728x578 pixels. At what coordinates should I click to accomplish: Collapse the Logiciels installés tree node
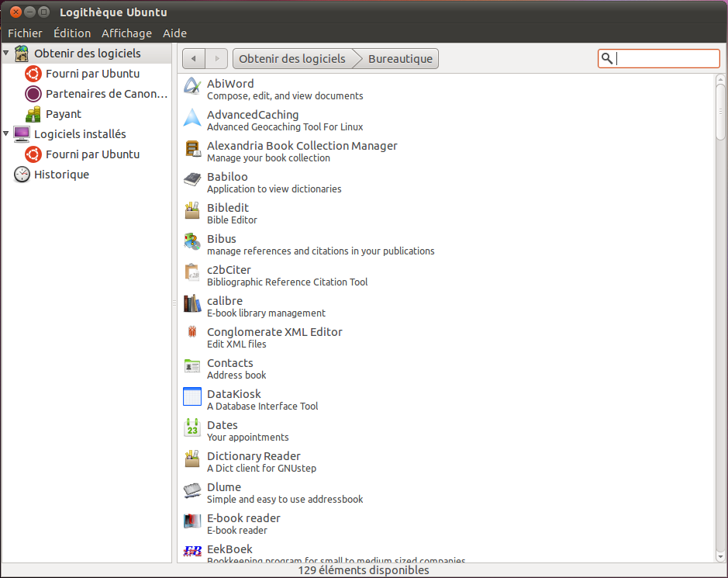click(x=6, y=133)
